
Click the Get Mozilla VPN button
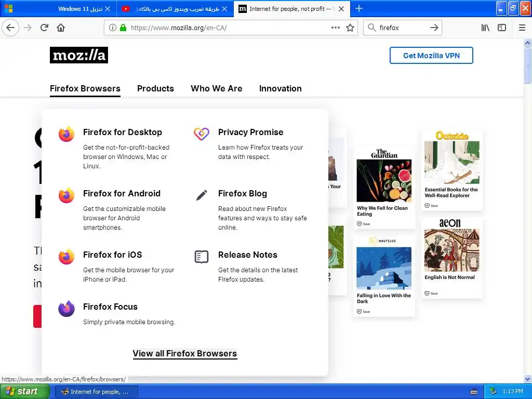[x=431, y=55]
